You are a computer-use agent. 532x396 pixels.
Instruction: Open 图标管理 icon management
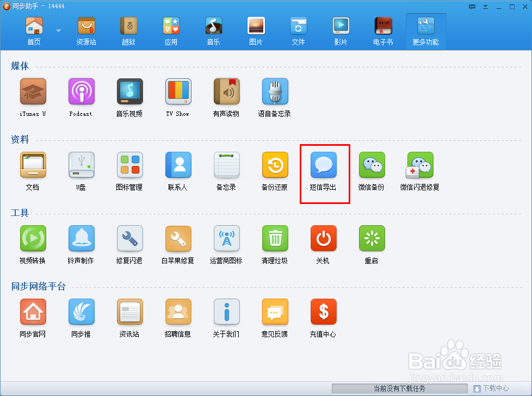click(129, 165)
